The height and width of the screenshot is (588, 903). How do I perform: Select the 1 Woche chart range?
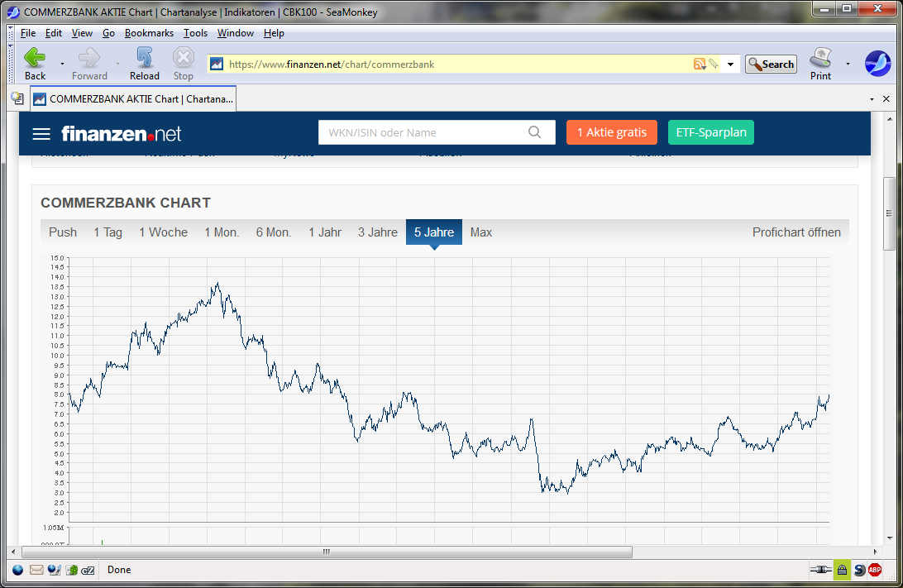[164, 232]
